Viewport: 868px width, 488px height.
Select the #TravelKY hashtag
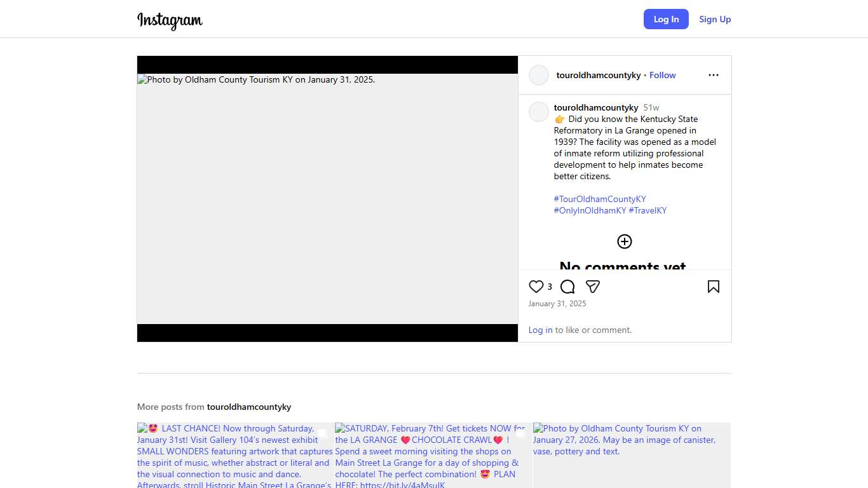tap(648, 210)
